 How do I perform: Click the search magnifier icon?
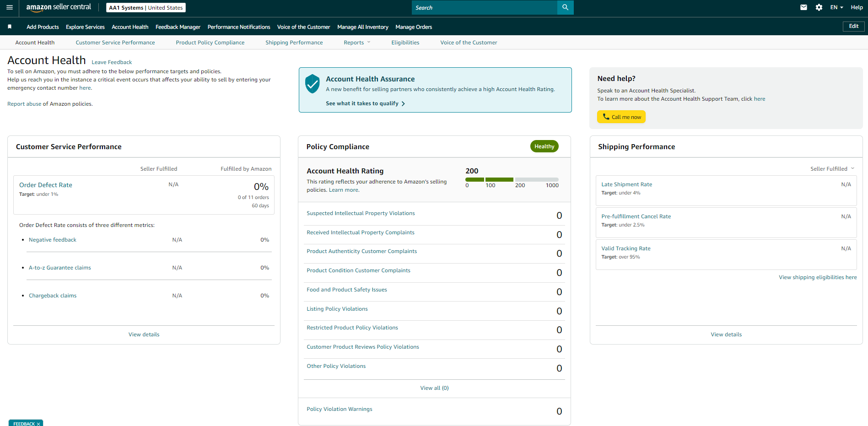pyautogui.click(x=565, y=7)
